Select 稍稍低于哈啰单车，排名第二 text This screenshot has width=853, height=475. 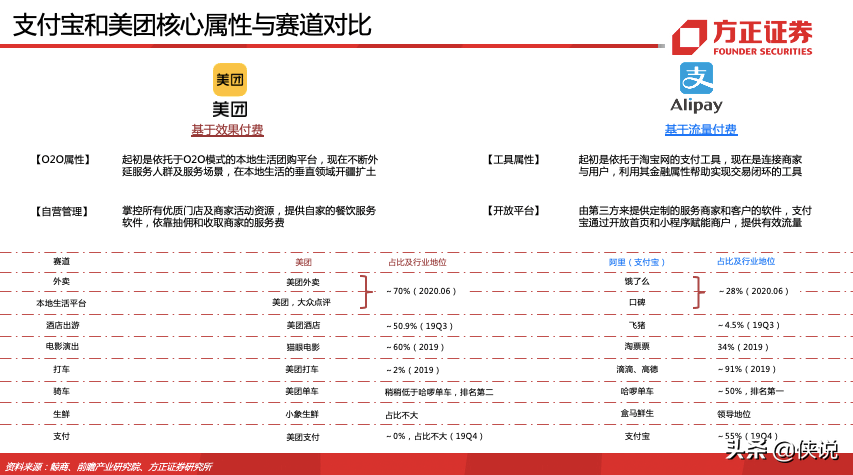click(439, 392)
